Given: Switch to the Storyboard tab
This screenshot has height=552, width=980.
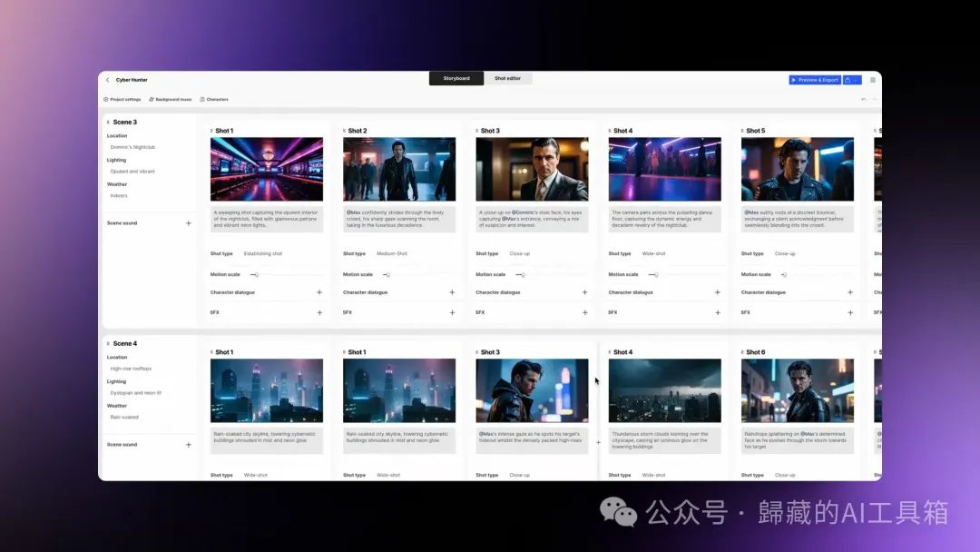Looking at the screenshot, I should click(456, 78).
